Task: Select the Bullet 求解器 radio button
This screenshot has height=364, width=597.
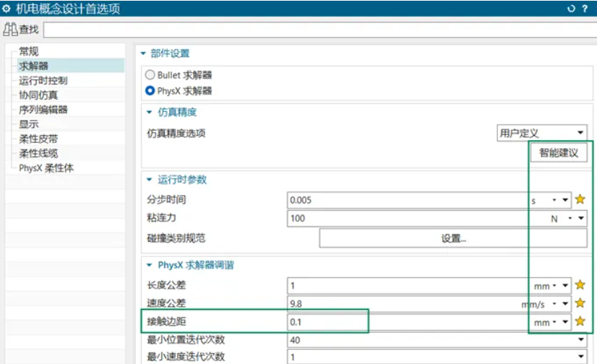Action: [x=150, y=75]
